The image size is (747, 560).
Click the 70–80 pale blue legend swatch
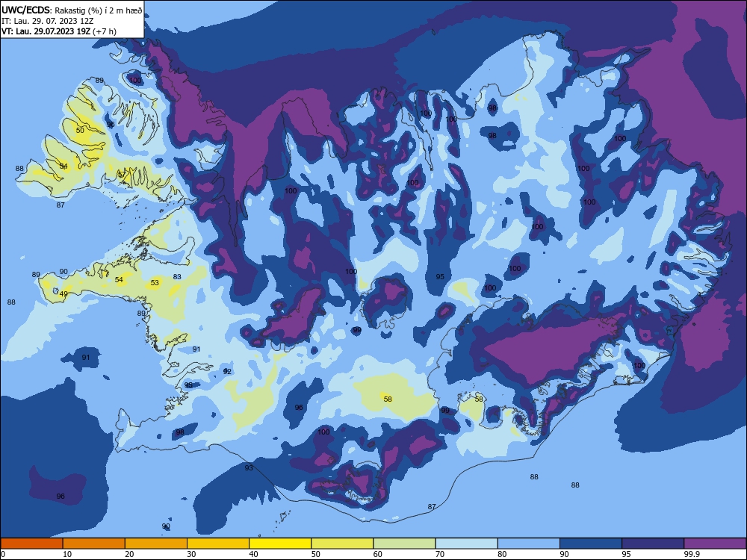pos(466,544)
